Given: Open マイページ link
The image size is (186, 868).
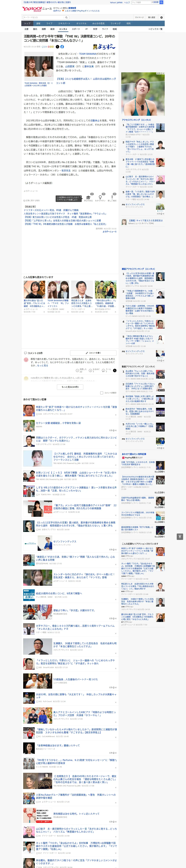Looking at the screenshot, I should (x=139, y=17).
